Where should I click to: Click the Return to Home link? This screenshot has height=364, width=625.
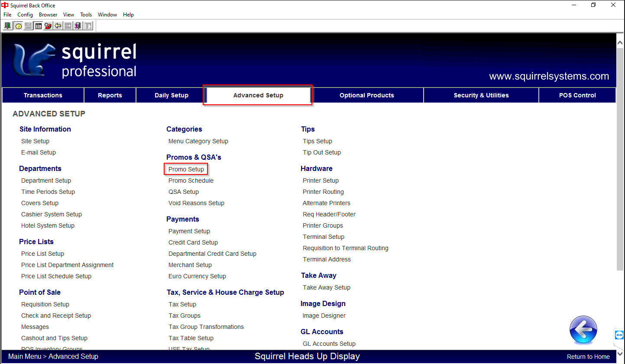click(x=588, y=357)
